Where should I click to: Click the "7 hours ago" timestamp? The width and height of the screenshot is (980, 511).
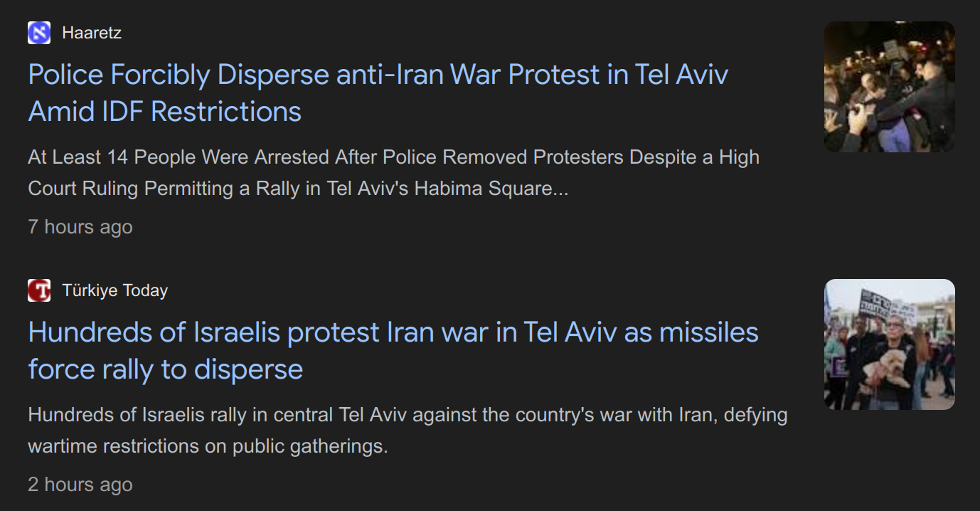(80, 227)
